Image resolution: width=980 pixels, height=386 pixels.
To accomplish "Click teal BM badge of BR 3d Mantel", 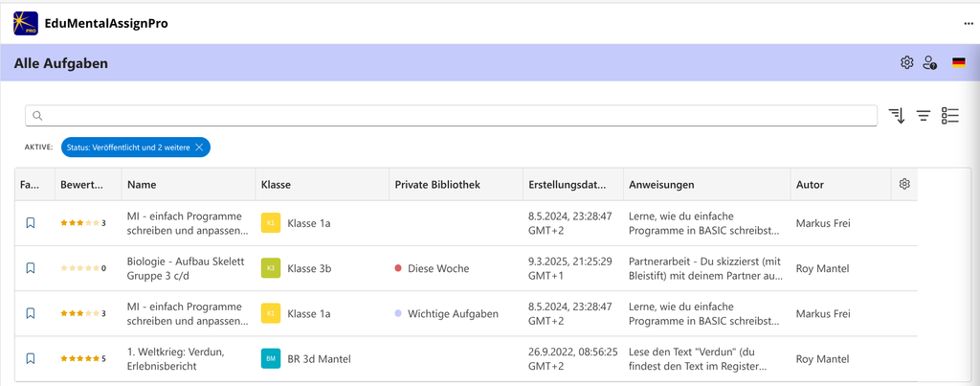I will (x=271, y=359).
